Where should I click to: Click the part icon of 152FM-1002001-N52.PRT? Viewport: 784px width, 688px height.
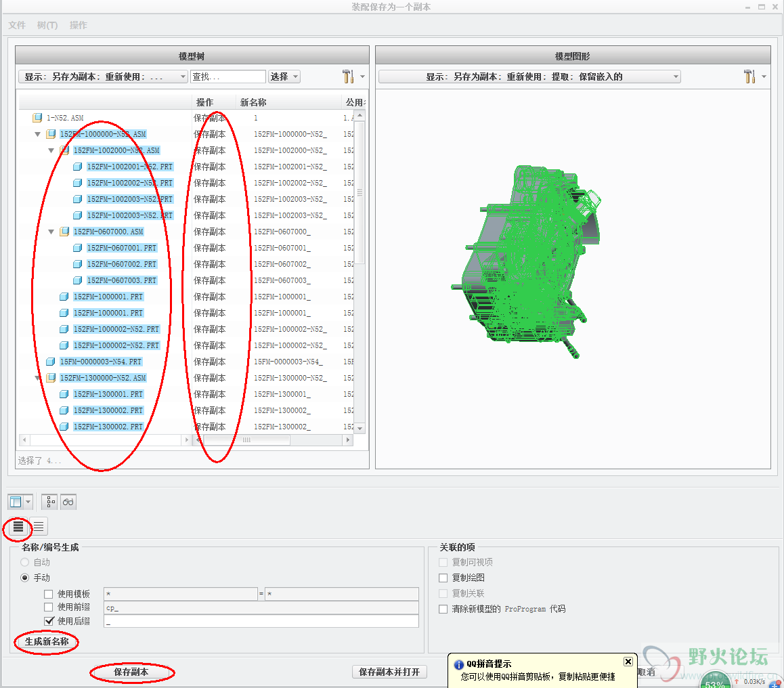pos(77,167)
